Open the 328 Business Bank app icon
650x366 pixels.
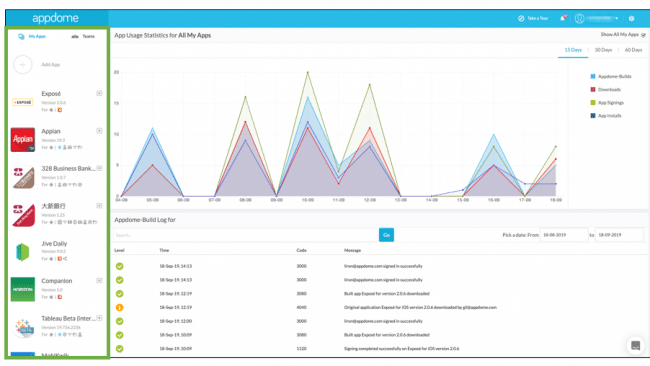coord(23,177)
